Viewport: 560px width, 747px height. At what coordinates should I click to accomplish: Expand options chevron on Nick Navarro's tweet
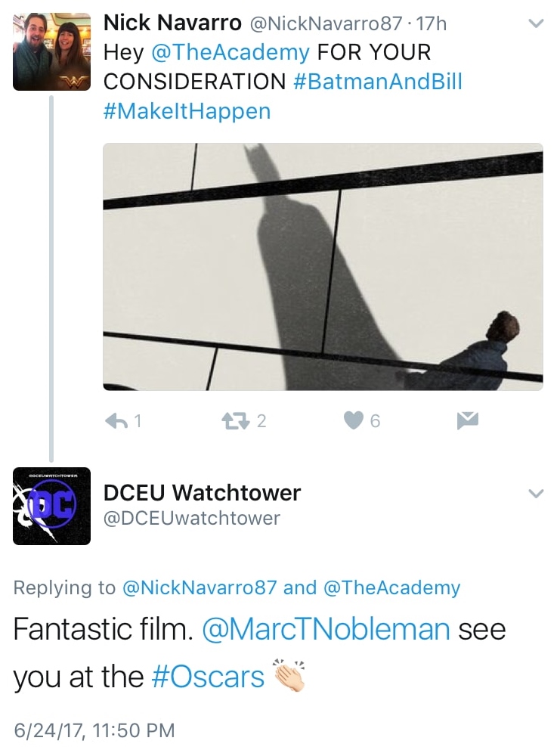(x=536, y=23)
